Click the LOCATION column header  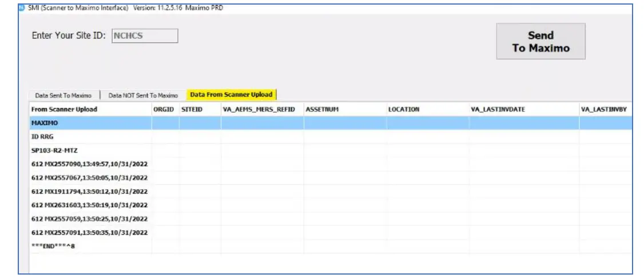pos(404,109)
